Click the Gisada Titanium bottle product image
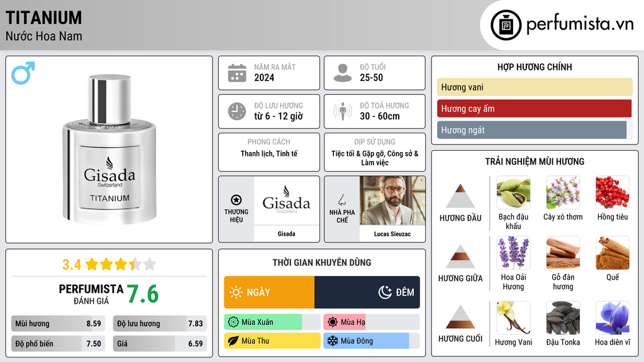644x362 pixels. 109,148
